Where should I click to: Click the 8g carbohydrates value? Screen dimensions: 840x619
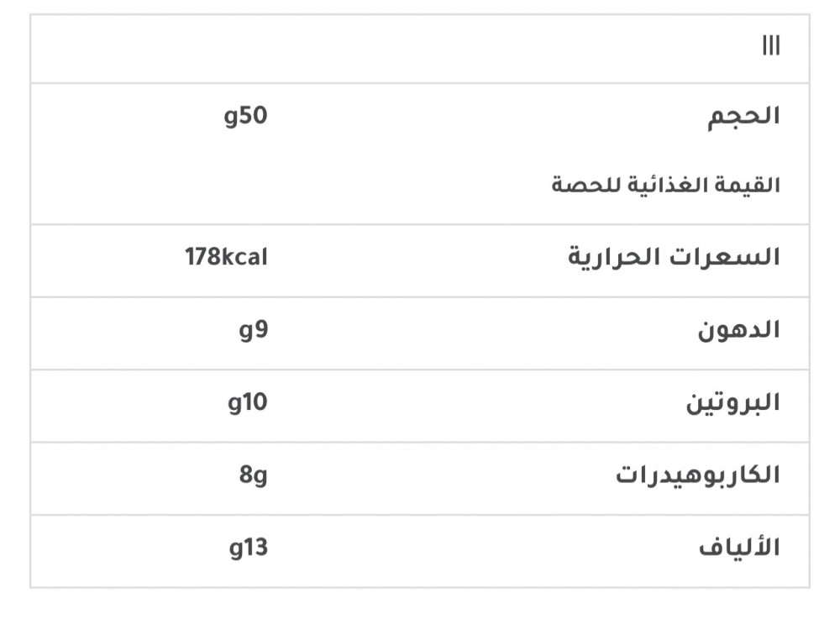(253, 476)
